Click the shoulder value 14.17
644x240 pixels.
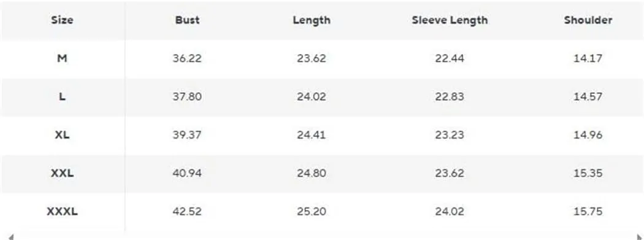[588, 58]
